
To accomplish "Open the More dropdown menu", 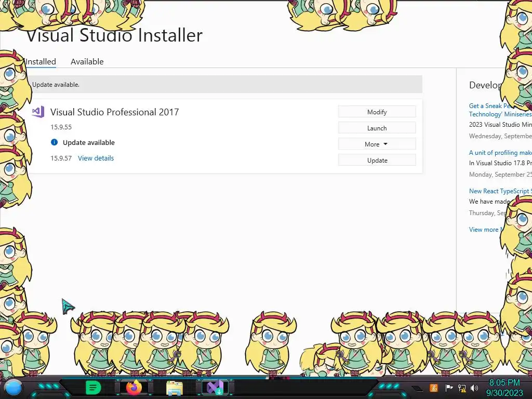I will [x=377, y=144].
